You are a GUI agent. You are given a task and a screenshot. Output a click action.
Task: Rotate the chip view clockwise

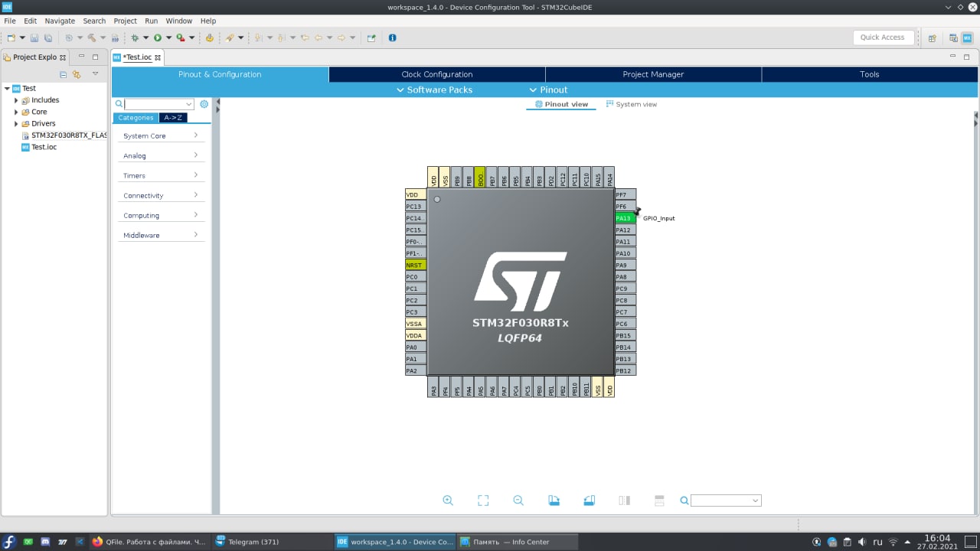tap(554, 500)
